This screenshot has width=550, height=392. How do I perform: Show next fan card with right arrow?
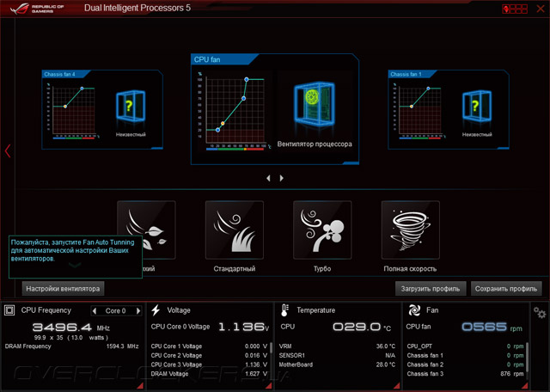click(281, 178)
